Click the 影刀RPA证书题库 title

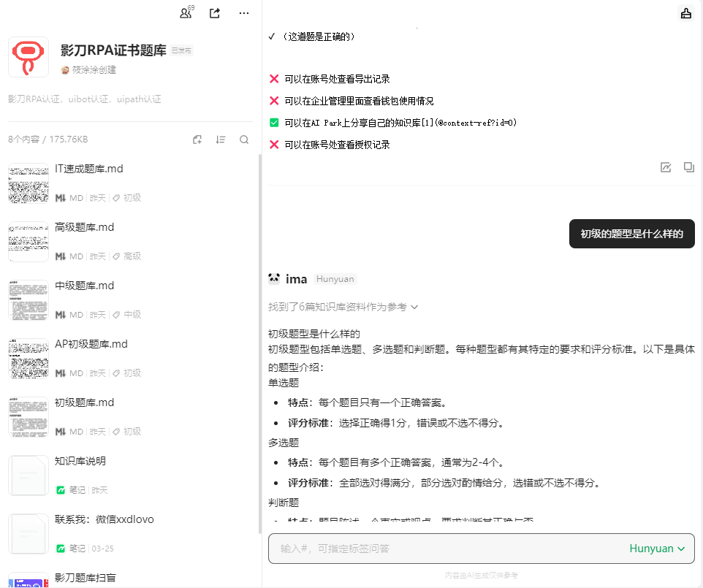point(113,50)
